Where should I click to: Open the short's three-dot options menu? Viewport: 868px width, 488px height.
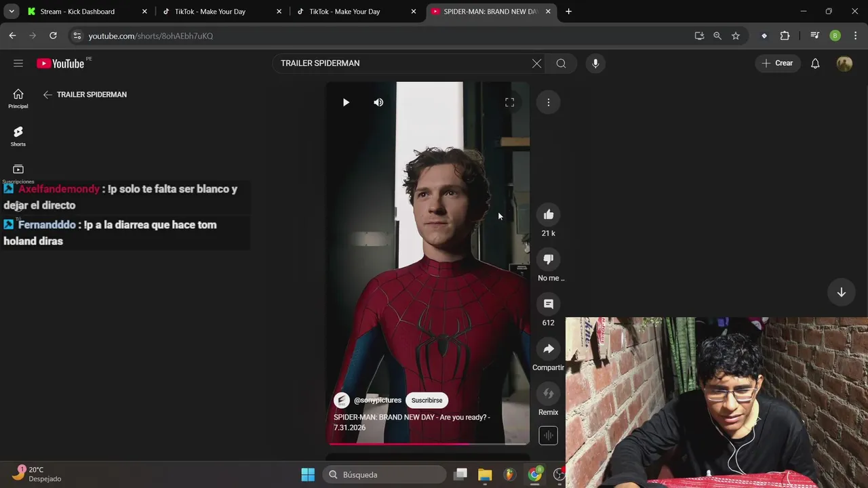pos(549,102)
